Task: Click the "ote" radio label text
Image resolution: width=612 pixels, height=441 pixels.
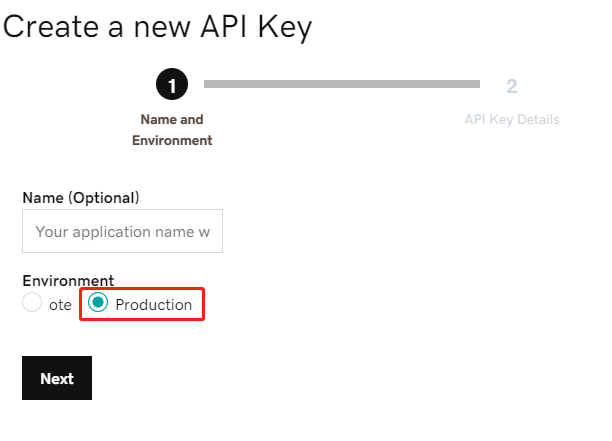Action: (60, 305)
